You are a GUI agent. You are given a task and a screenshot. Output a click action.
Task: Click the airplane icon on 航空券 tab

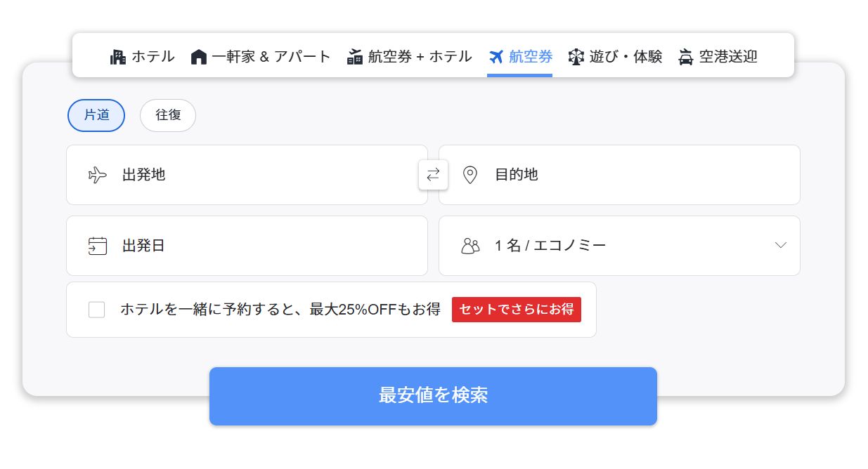496,57
